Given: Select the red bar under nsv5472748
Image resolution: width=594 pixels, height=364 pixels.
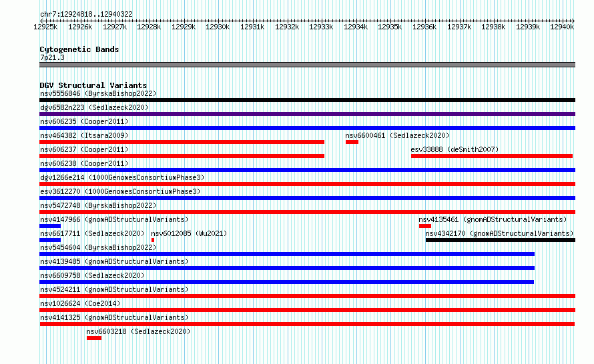Looking at the screenshot, I should 307,212.
